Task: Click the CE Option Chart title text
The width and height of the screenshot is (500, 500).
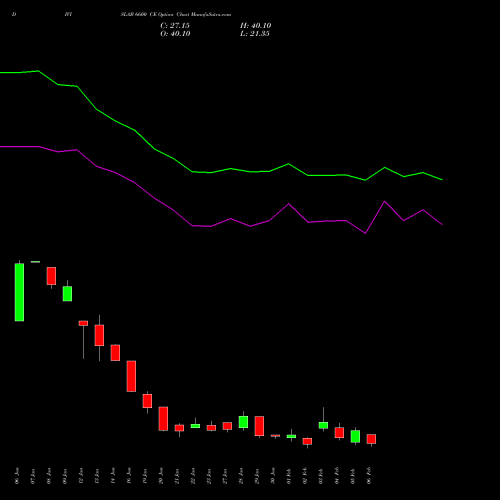Action: coord(176,15)
